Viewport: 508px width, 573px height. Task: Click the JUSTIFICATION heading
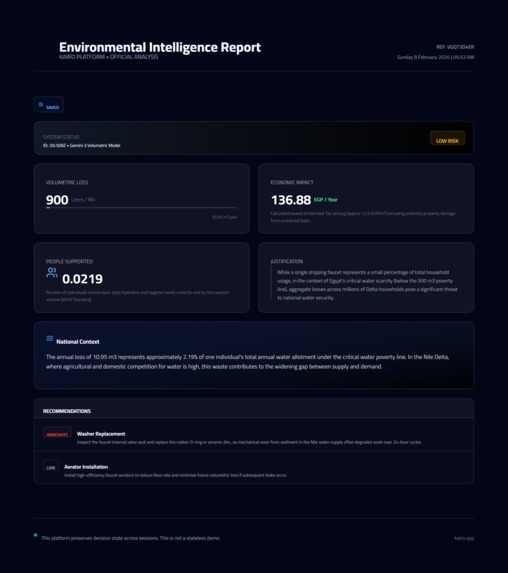pos(287,261)
